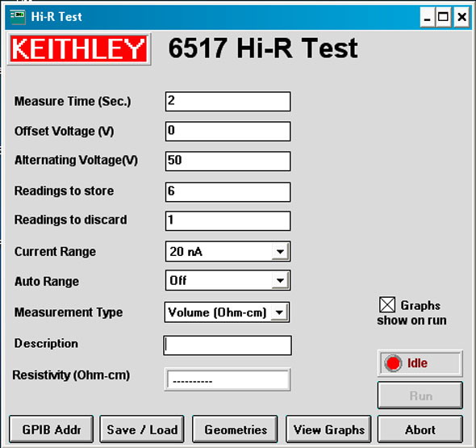Maximize the Hi-R Test window
This screenshot has width=476, height=448.
(x=443, y=17)
